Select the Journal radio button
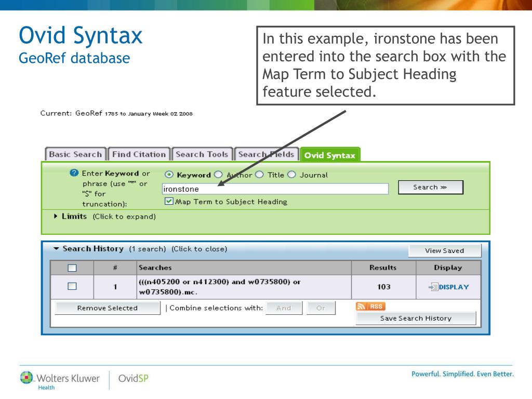Image resolution: width=532 pixels, height=399 pixels. pyautogui.click(x=291, y=175)
